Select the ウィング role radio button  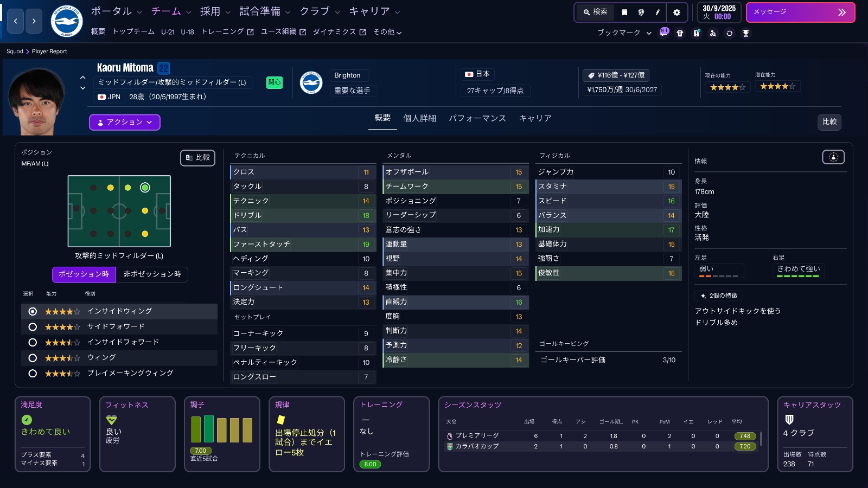coord(33,358)
